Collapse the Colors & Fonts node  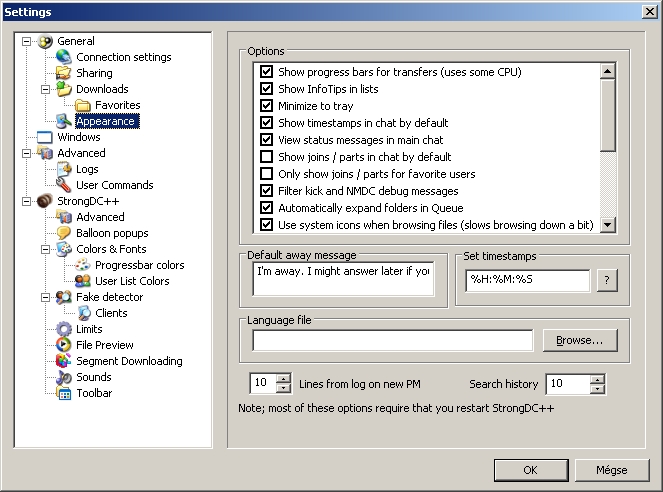point(45,249)
